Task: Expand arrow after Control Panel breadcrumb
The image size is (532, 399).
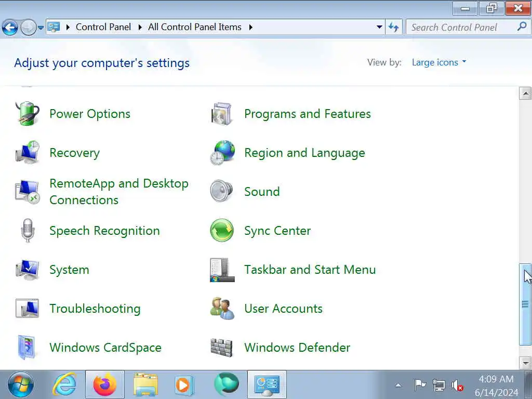Action: [140, 27]
